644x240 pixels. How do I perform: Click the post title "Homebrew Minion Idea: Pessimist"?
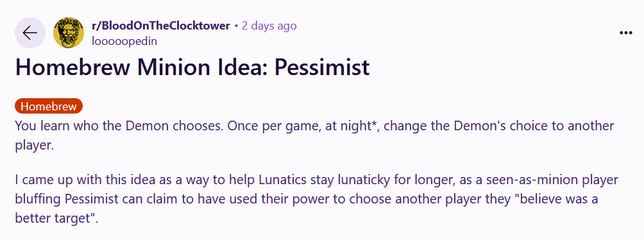(192, 68)
